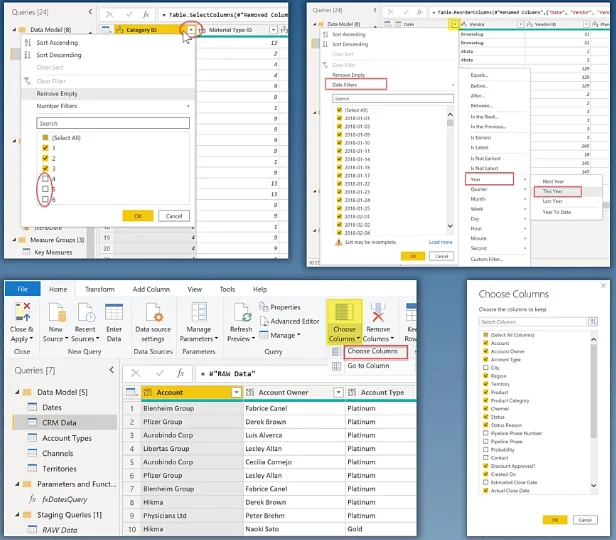The image size is (616, 540).
Task: Uncheck the Territory column in Choose Columns dialog
Action: coord(486,384)
